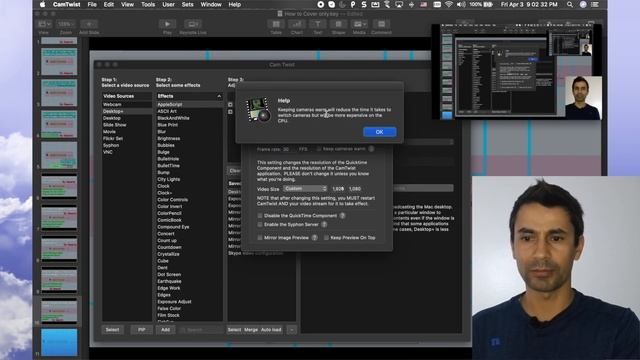Toggle Keep cameras warm checkbox

pos(319,149)
